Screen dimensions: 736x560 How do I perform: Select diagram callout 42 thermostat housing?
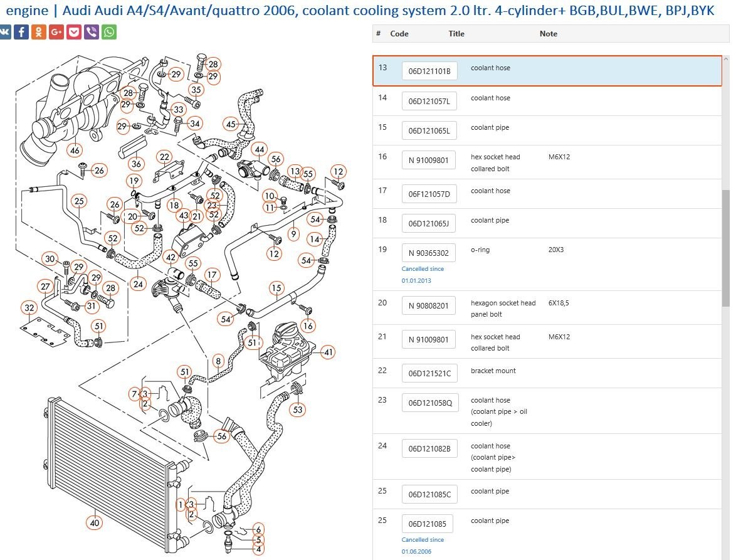tap(171, 257)
